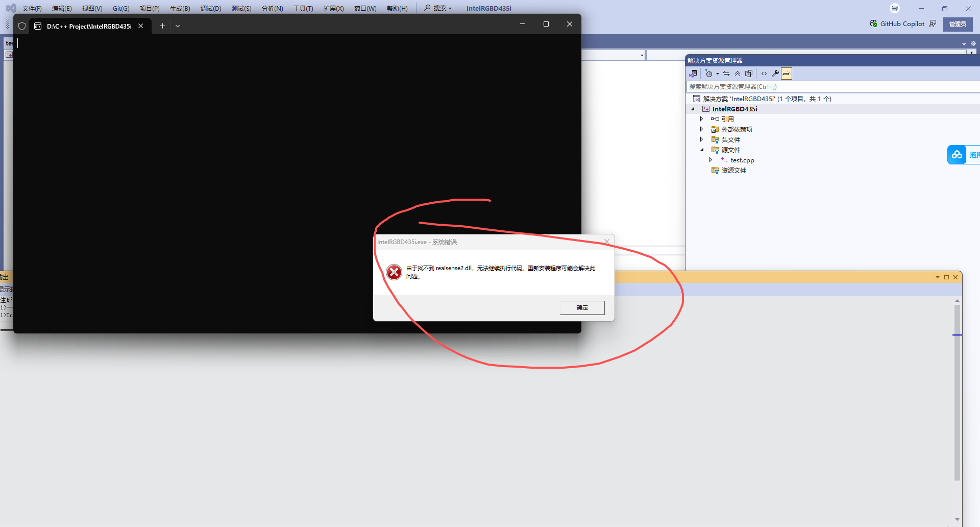Toggle the preview selected items icon
980x527 pixels.
tap(787, 74)
